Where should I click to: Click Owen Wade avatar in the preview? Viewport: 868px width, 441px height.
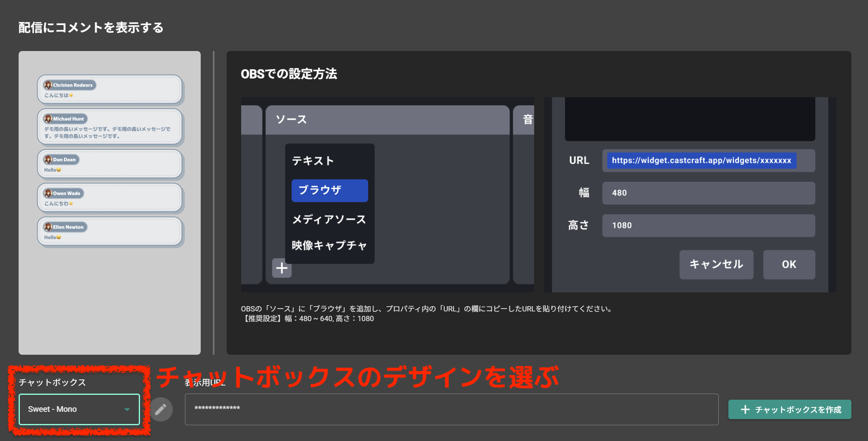[48, 193]
